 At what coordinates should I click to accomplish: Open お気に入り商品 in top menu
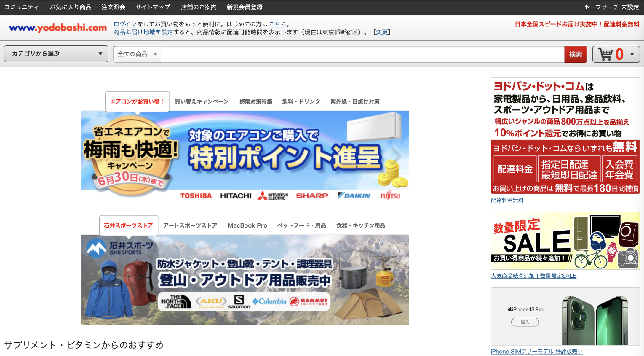pos(71,7)
